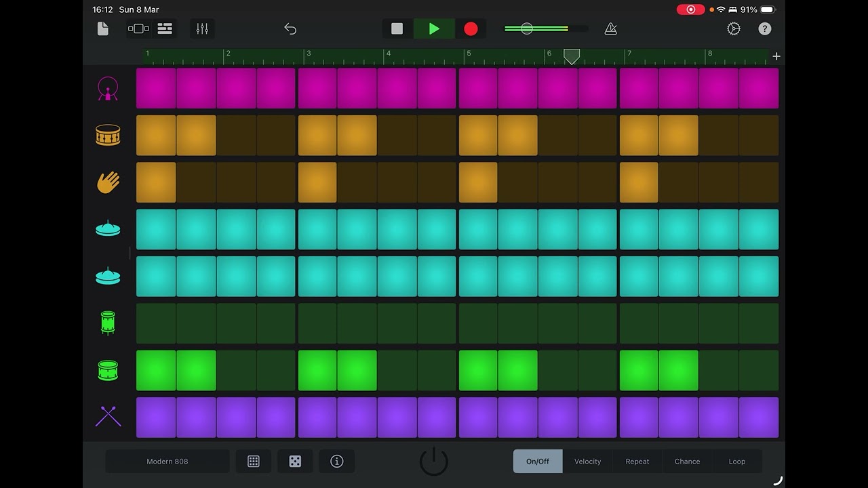Screen dimensions: 868x488
Task: Toggle last sticks row step
Action: [759, 417]
